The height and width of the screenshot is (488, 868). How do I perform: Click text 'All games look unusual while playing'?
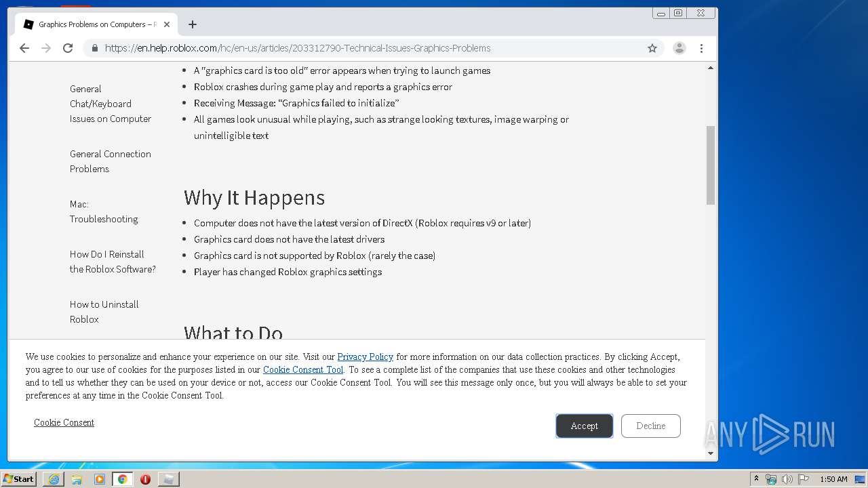click(x=381, y=127)
